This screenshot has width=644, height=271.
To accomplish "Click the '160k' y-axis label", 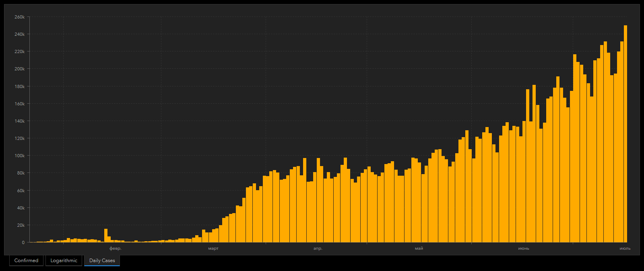I will click(x=20, y=104).
